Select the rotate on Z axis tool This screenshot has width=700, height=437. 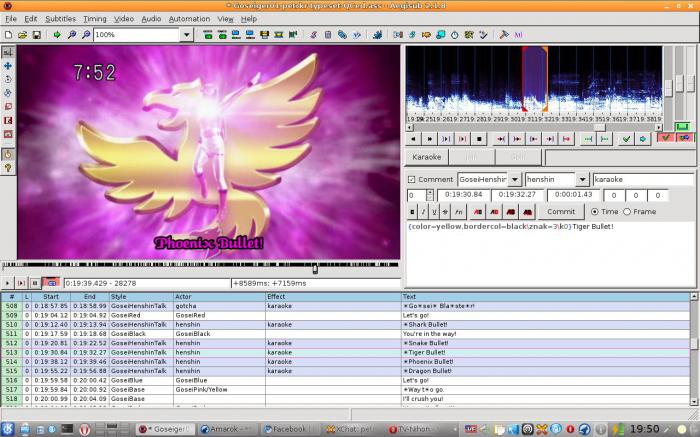[8, 79]
